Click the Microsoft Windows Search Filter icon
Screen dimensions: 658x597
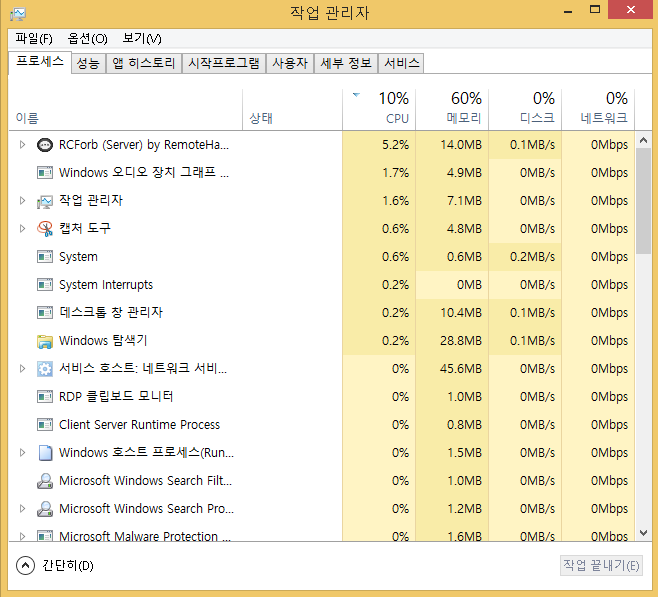click(x=45, y=481)
